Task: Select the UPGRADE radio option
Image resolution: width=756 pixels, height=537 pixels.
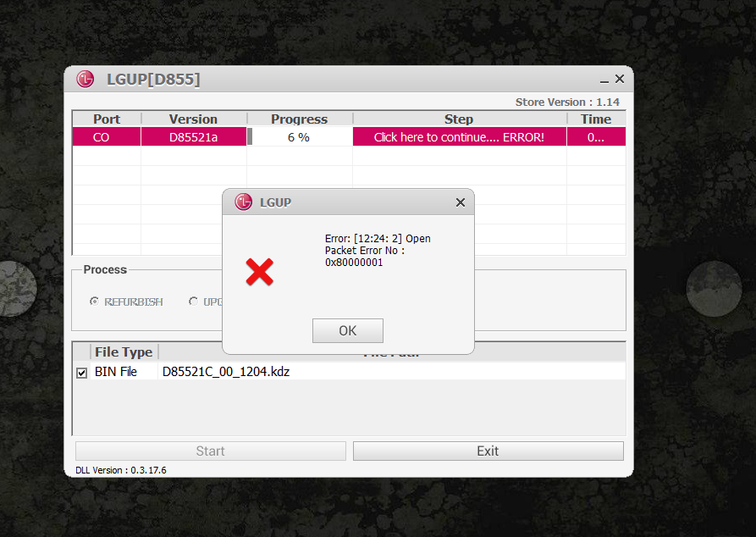Action: pos(193,302)
